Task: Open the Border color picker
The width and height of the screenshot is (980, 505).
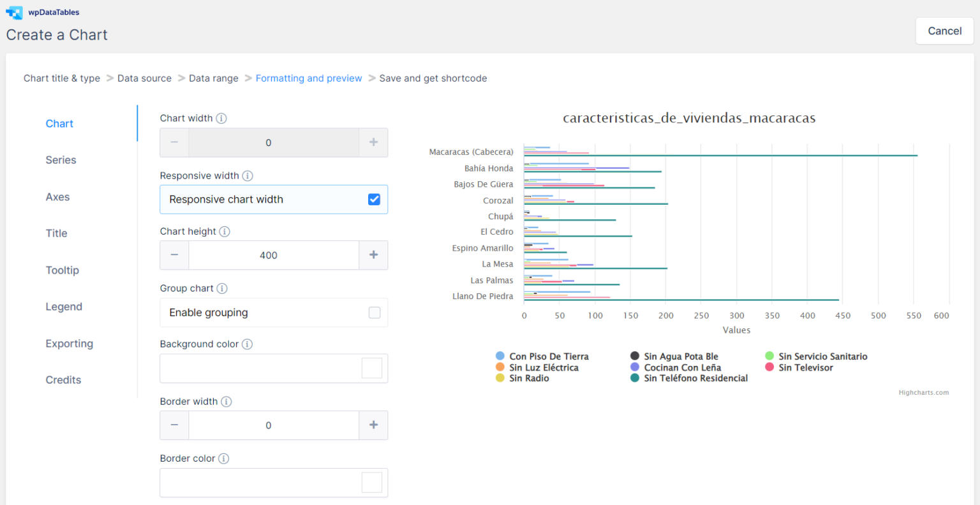Action: pos(371,482)
